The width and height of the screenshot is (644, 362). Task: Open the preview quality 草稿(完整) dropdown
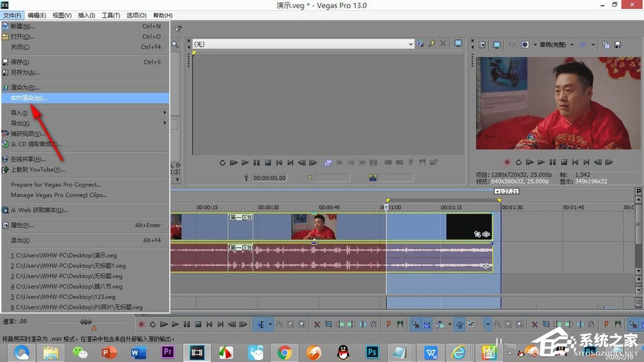(556, 45)
